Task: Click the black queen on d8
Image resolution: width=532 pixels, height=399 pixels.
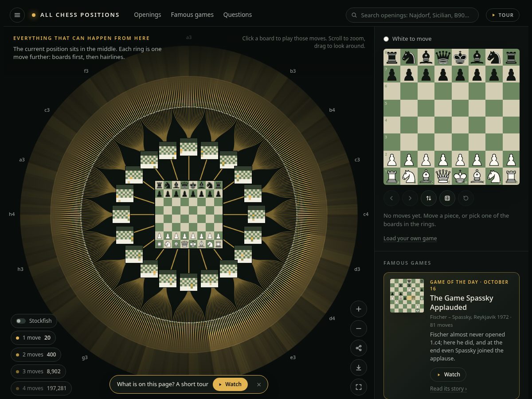Action: click(x=443, y=57)
